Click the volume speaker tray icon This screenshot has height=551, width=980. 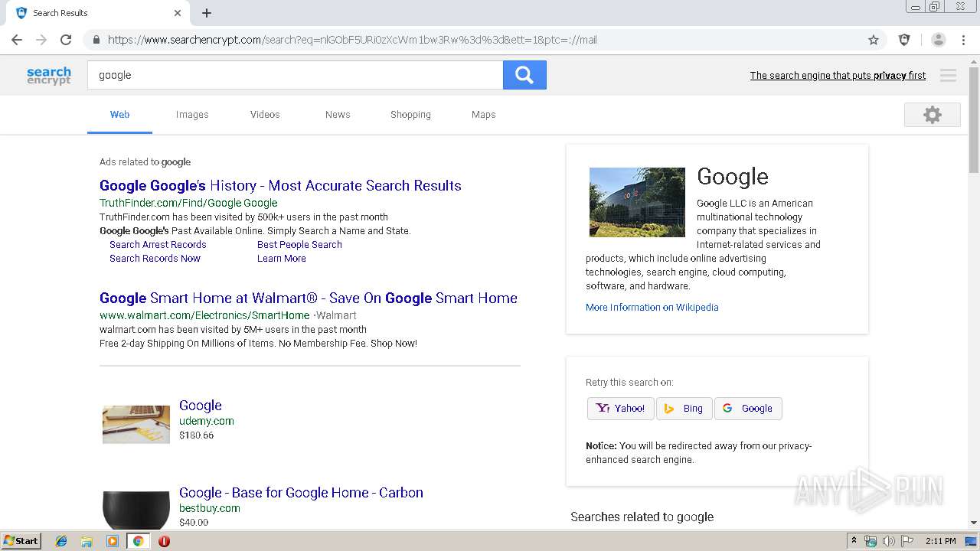pyautogui.click(x=889, y=541)
